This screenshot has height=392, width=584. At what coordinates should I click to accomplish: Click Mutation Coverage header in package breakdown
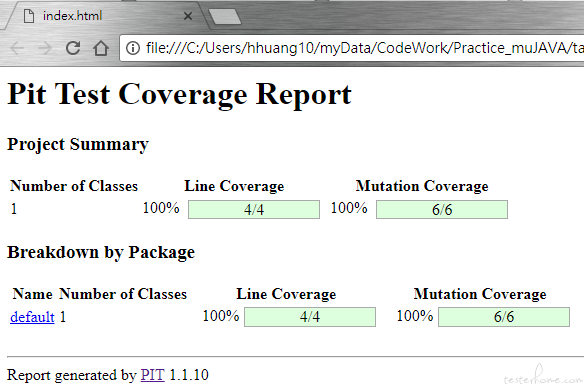pyautogui.click(x=480, y=294)
